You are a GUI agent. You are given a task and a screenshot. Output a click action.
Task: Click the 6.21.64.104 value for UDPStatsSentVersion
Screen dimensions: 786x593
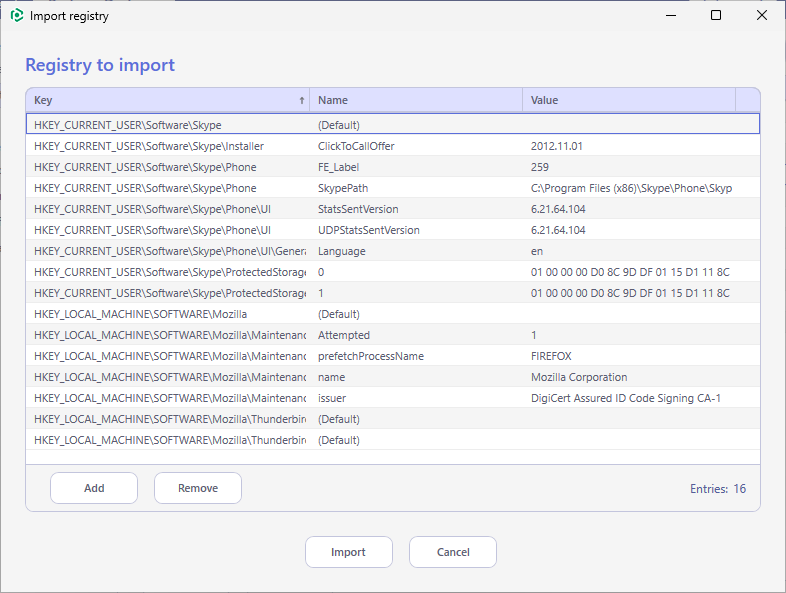pos(558,230)
